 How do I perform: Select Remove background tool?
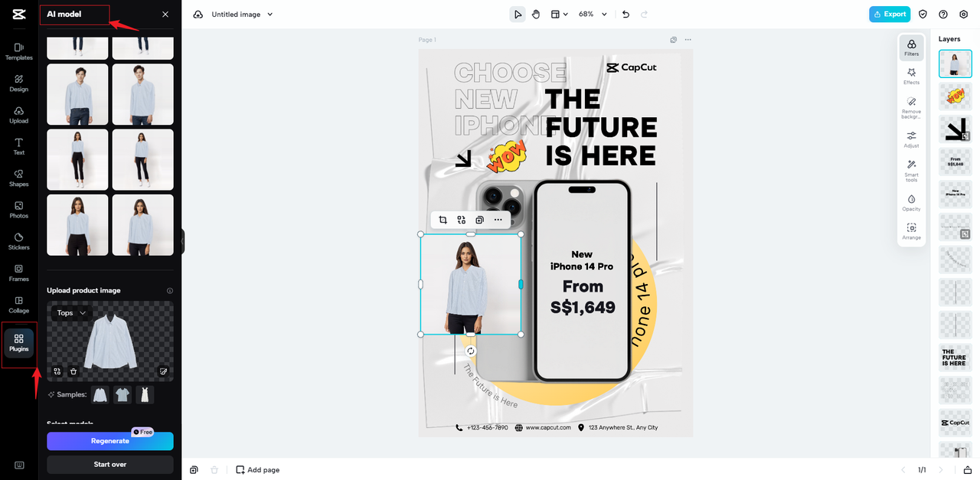[x=911, y=108]
